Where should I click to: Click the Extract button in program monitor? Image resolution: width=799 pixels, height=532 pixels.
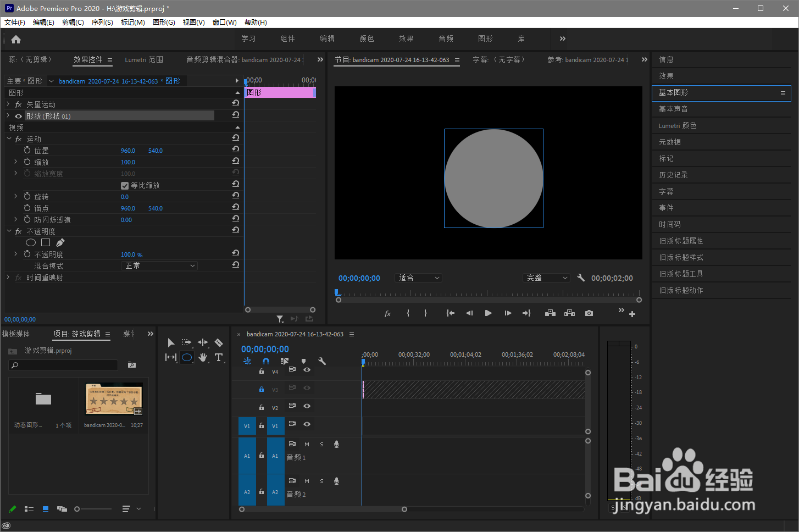pos(570,313)
